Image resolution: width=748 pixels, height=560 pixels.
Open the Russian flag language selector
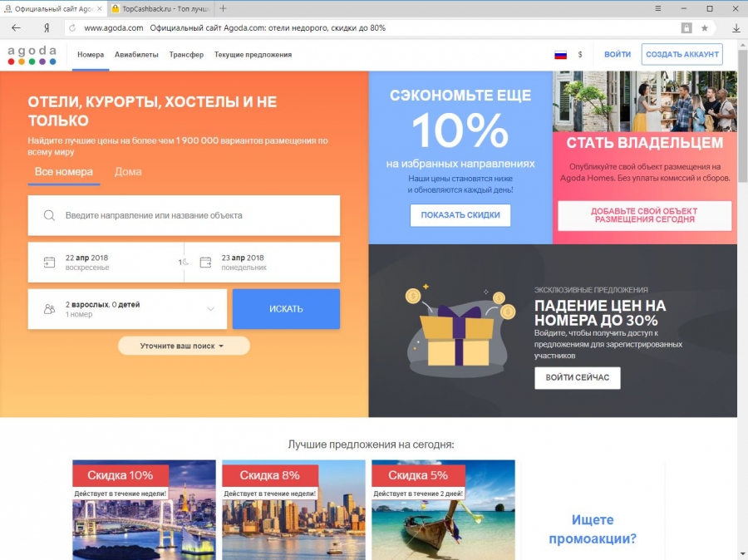[560, 55]
